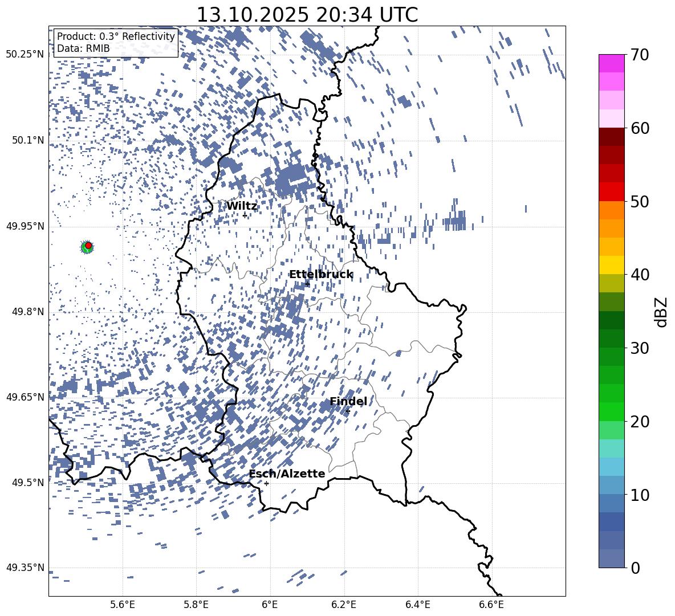
Task: Click the 10 tick on colorbar
Action: [x=640, y=495]
